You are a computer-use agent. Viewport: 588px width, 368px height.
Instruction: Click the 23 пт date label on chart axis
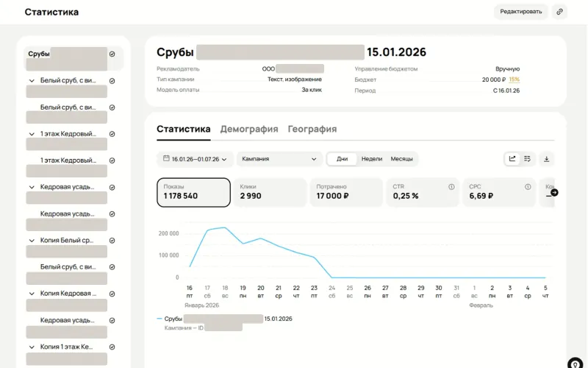click(314, 291)
